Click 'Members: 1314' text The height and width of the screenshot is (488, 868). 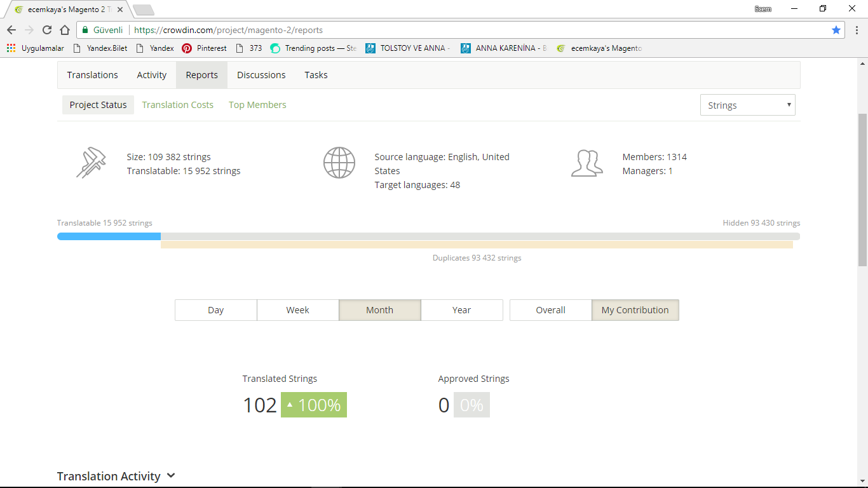click(x=654, y=157)
